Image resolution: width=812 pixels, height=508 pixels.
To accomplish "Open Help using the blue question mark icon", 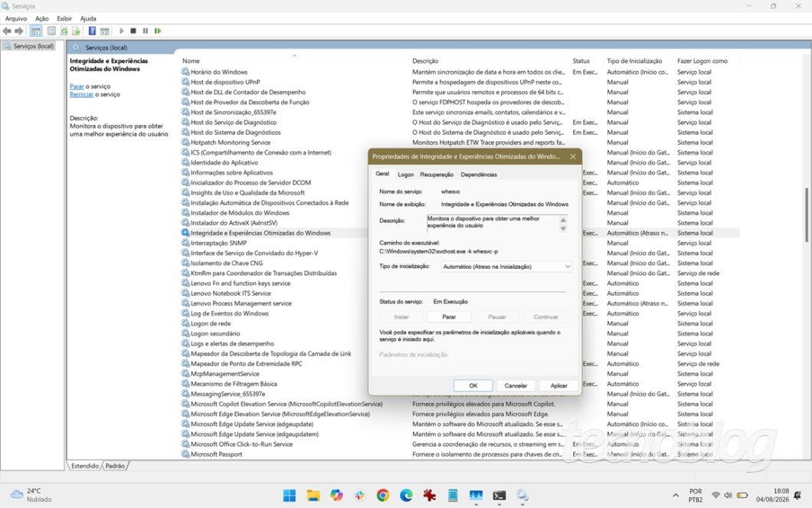I will click(x=92, y=31).
